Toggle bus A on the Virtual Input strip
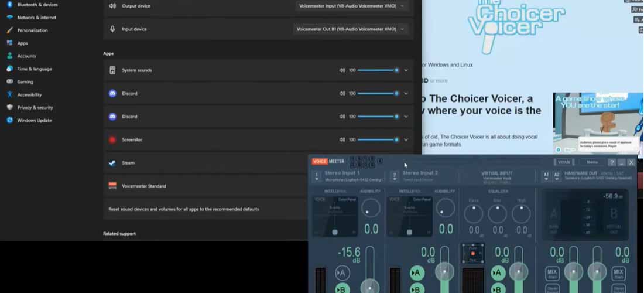The image size is (644, 293). 498,273
